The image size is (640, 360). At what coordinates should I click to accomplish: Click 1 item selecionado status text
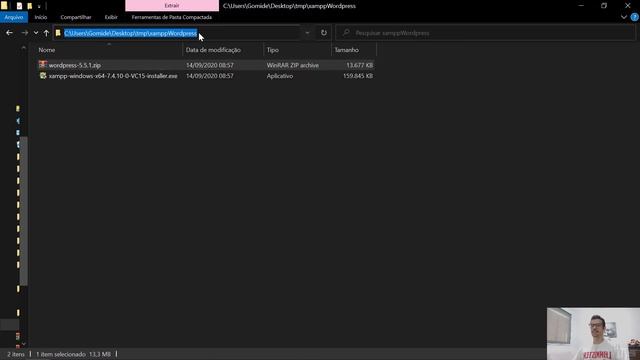tap(61, 354)
